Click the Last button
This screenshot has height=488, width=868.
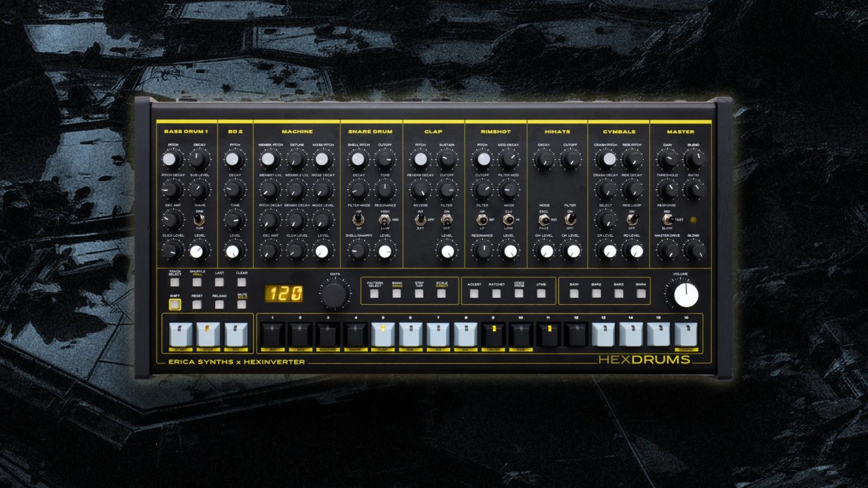coord(219,282)
